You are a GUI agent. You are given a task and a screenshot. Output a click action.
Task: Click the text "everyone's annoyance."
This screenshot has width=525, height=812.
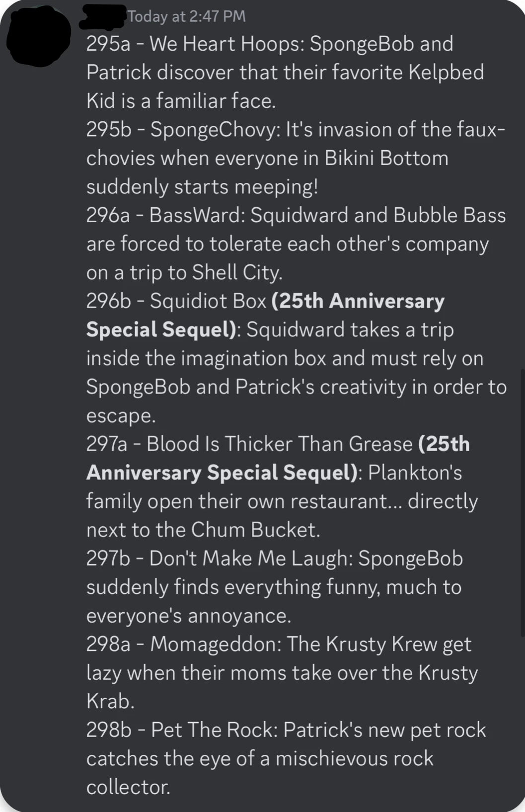(189, 616)
